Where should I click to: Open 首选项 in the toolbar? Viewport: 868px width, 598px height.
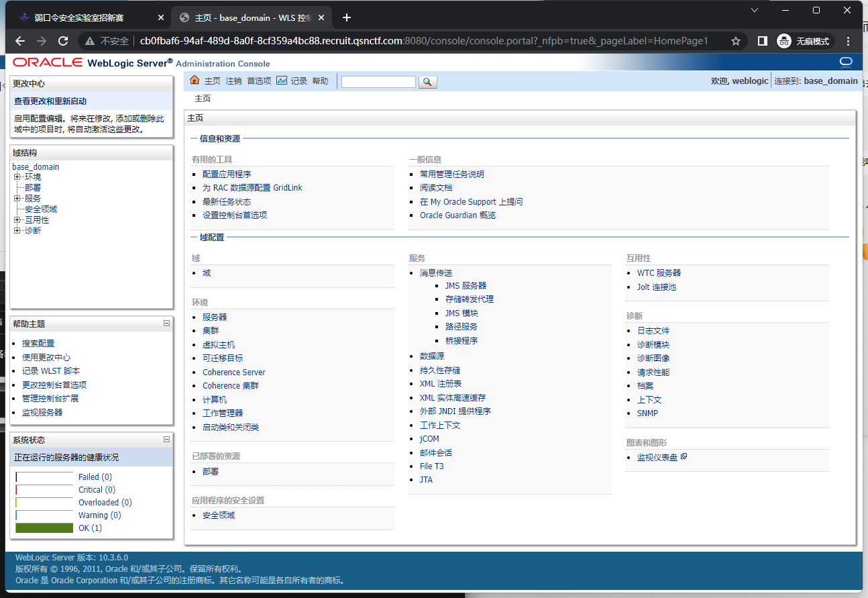tap(259, 81)
